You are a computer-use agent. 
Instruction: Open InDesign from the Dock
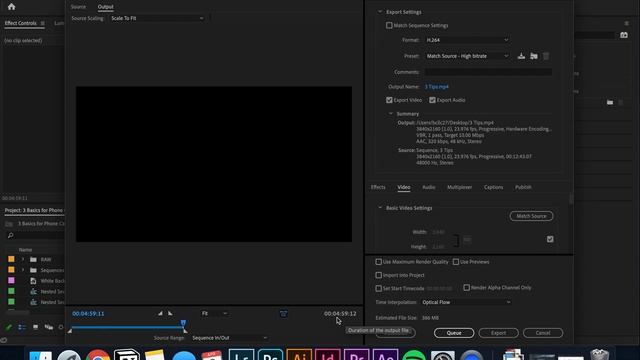(x=328, y=354)
